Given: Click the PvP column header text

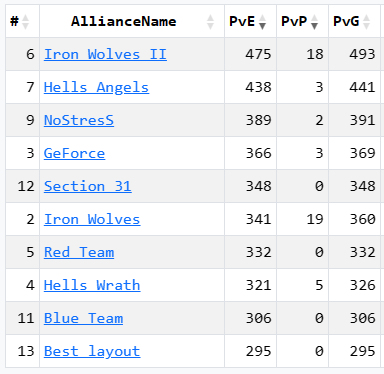Looking at the screenshot, I should pyautogui.click(x=294, y=22).
